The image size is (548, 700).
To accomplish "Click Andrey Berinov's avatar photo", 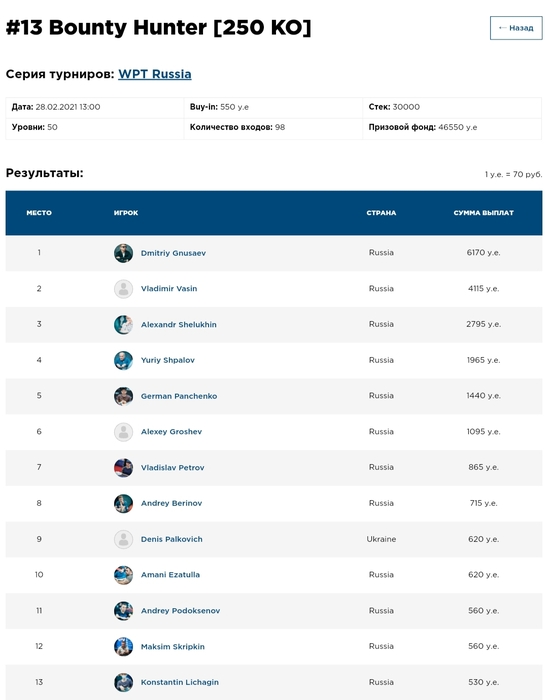I will 124,503.
